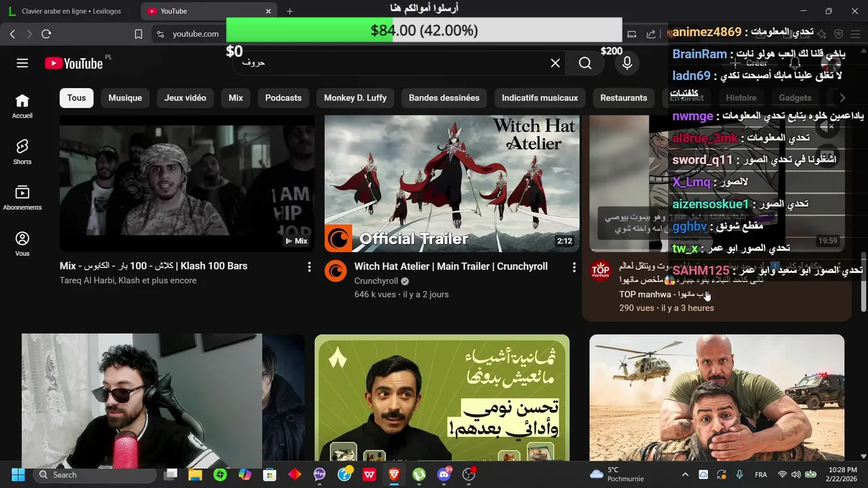
Task: Open OBS Studio from taskbar
Action: click(469, 474)
